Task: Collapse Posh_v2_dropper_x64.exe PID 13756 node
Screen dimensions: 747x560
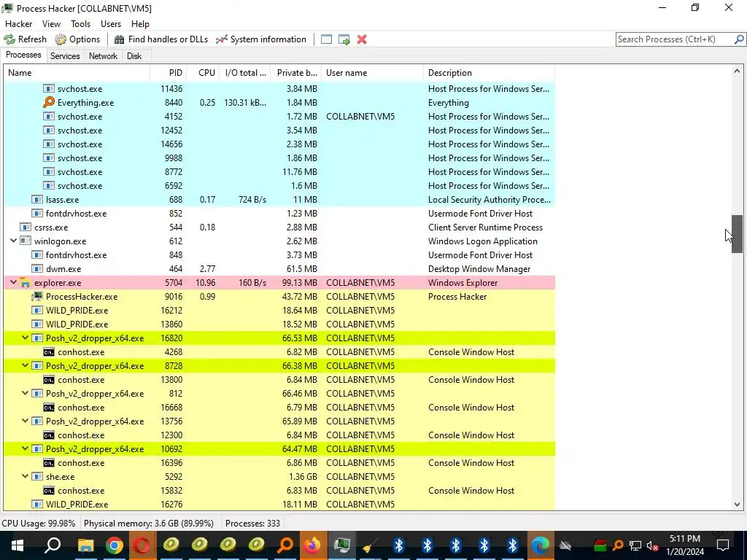Action: 26,421
